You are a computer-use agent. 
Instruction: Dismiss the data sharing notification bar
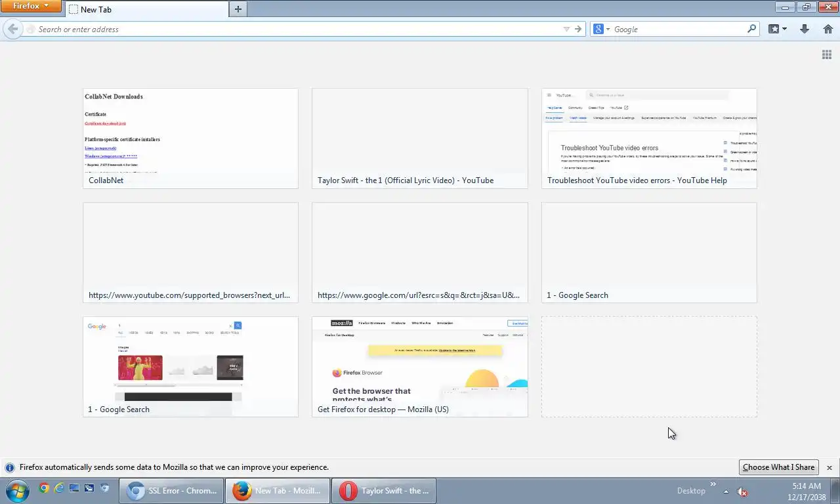(829, 467)
